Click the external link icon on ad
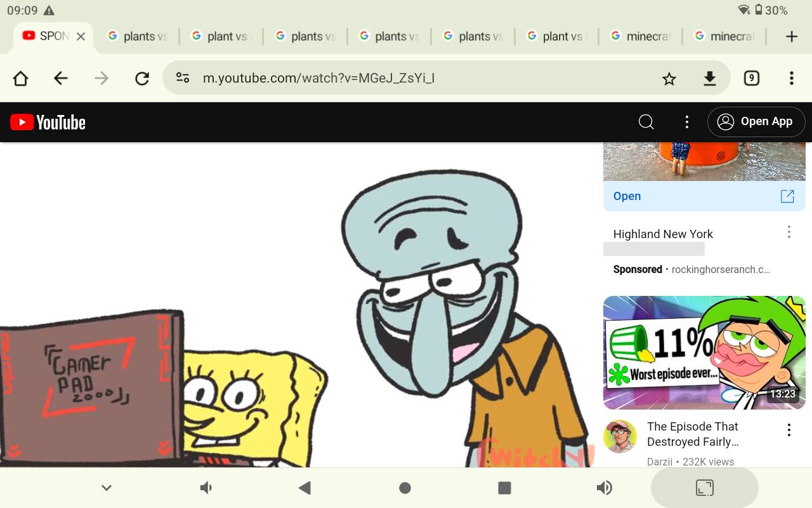812x508 pixels. (787, 196)
